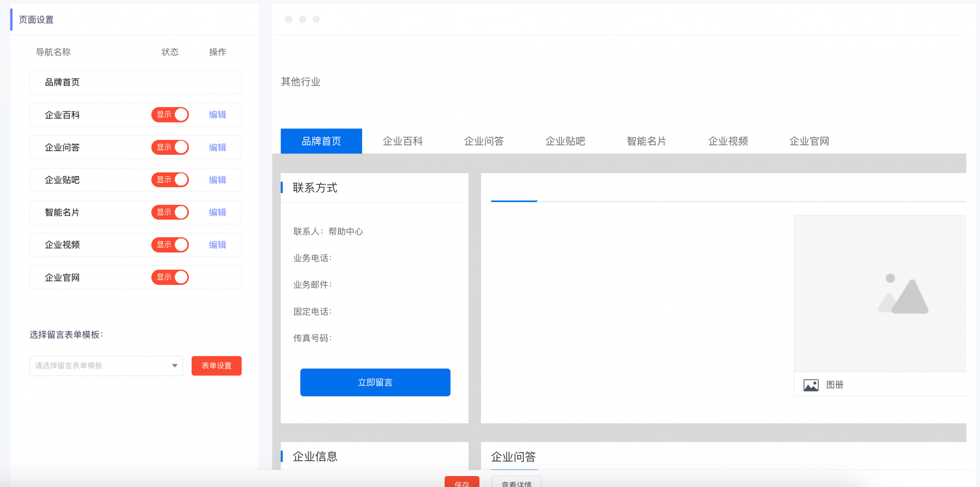Screen dimensions: 980x487
Task: Edit the 企业贴吧 navigation item
Action: click(218, 180)
